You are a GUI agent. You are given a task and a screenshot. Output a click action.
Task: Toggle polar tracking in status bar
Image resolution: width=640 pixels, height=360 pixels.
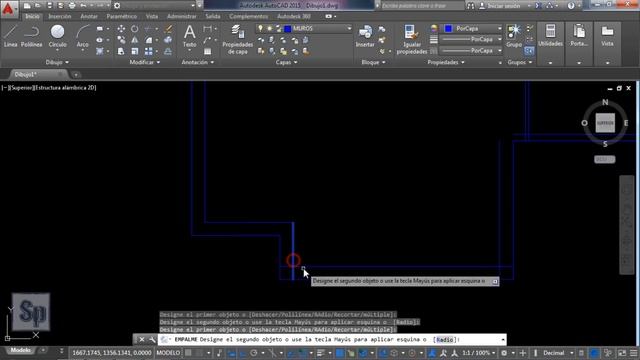(253, 353)
